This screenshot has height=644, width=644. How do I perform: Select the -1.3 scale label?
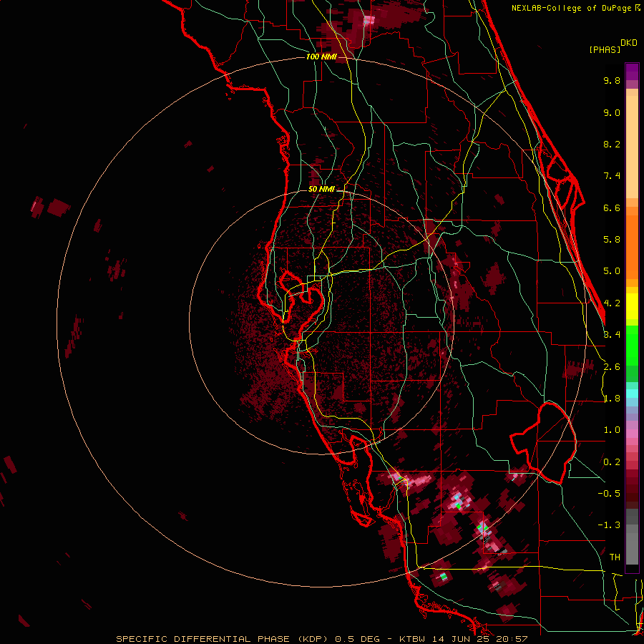point(609,525)
